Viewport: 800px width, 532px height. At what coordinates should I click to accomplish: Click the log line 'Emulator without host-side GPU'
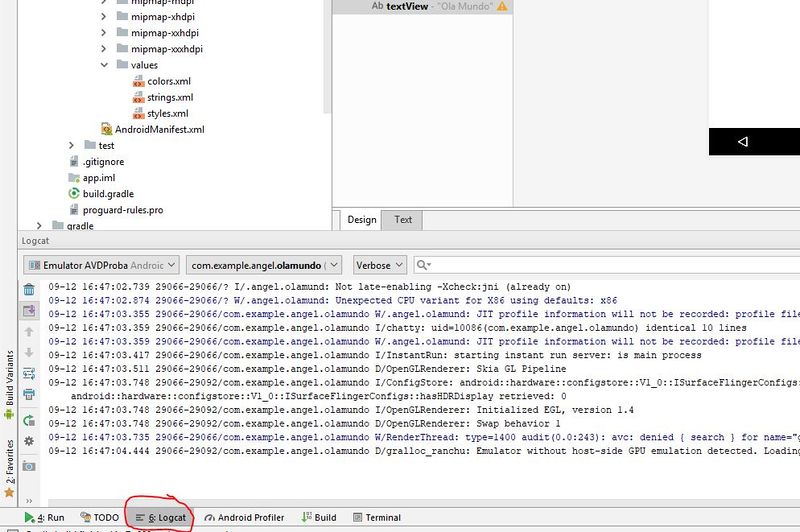click(x=423, y=451)
